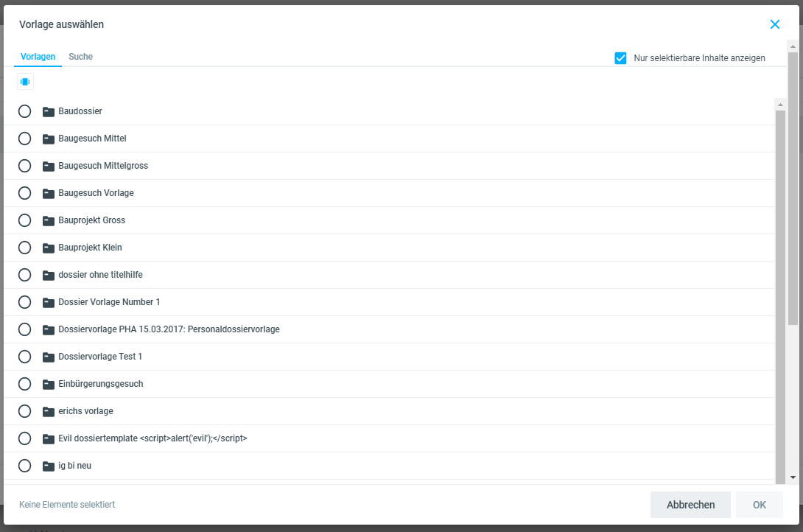Open the Baugesuch Vorlage folder entry
Viewport: 803px width, 532px height.
point(96,193)
